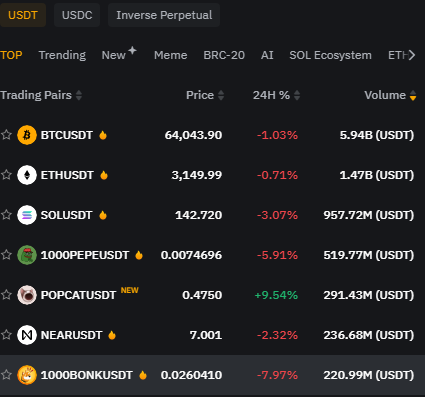Open the NEARUSDT trading pair
This screenshot has height=397, width=425.
click(x=71, y=335)
